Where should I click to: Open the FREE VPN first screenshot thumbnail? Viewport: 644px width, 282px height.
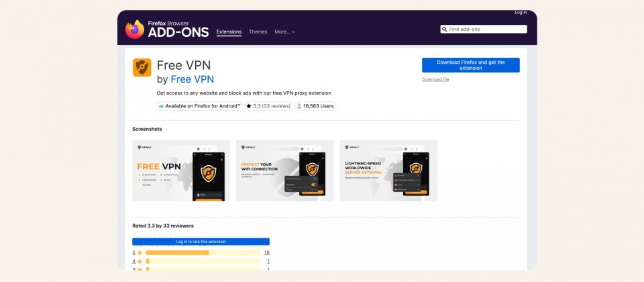181,171
